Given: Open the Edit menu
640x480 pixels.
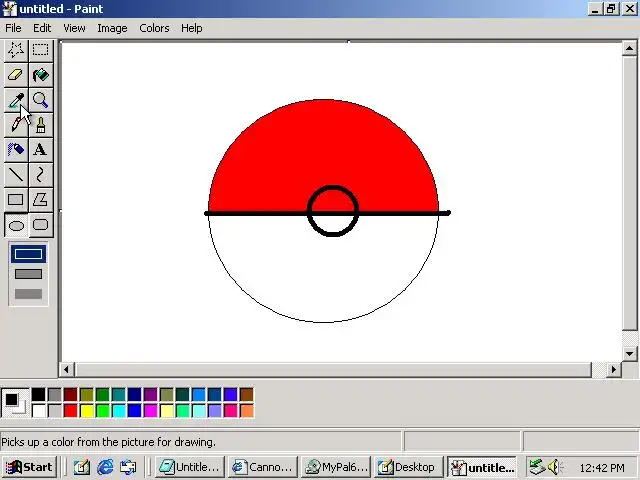Looking at the screenshot, I should [x=42, y=28].
